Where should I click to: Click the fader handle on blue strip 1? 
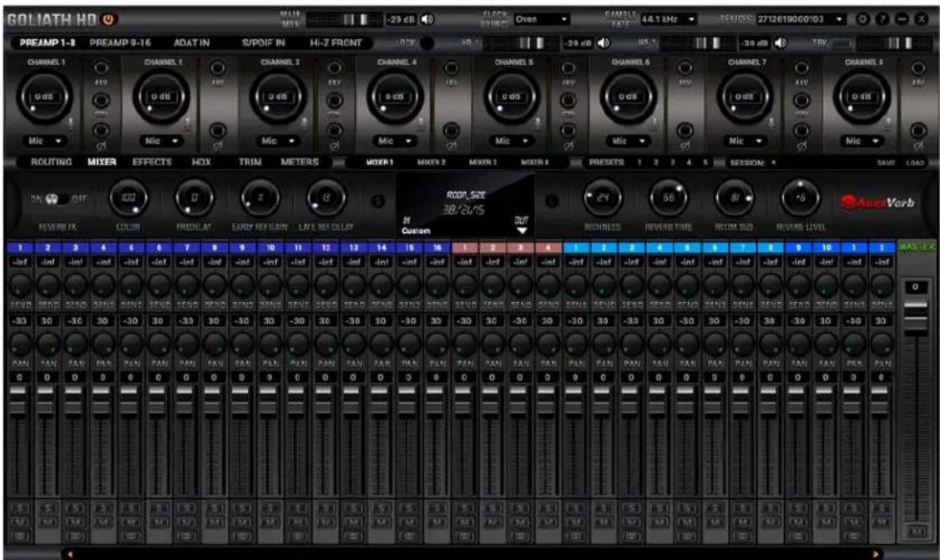20,400
